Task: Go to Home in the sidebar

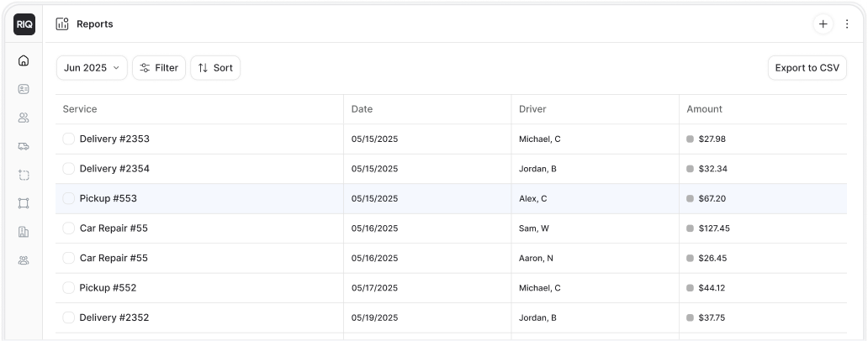Action: [24, 60]
